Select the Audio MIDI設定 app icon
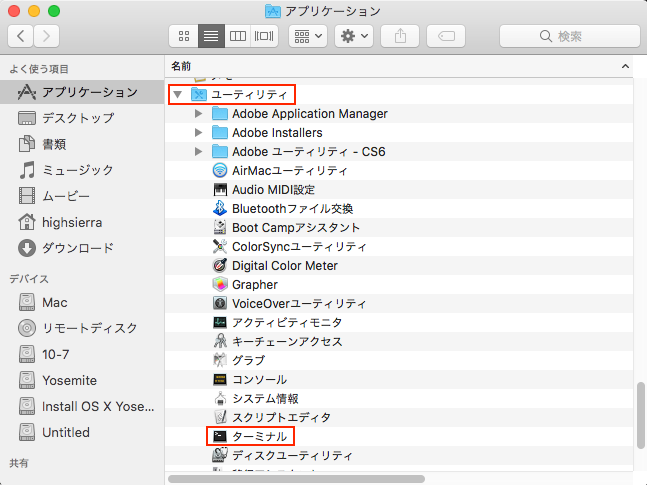647x485 pixels. click(220, 189)
